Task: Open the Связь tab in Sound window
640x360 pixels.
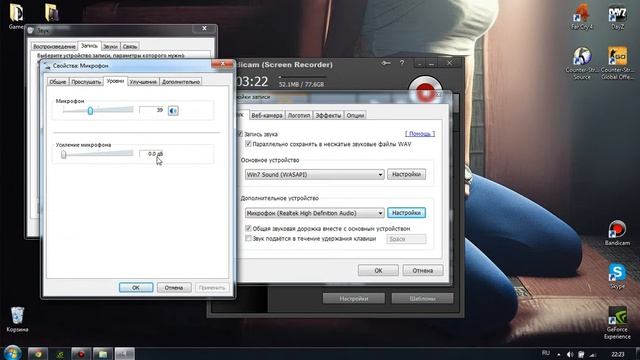Action: point(130,46)
